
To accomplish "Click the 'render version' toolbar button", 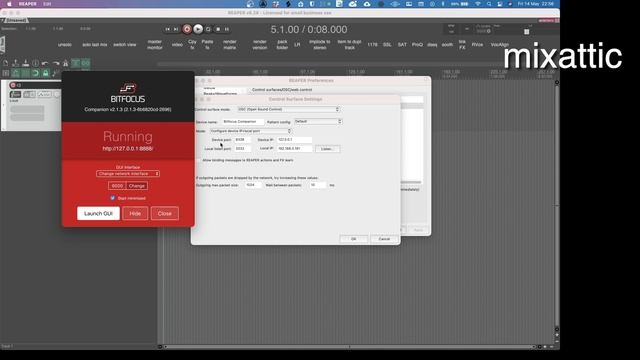I will [260, 44].
